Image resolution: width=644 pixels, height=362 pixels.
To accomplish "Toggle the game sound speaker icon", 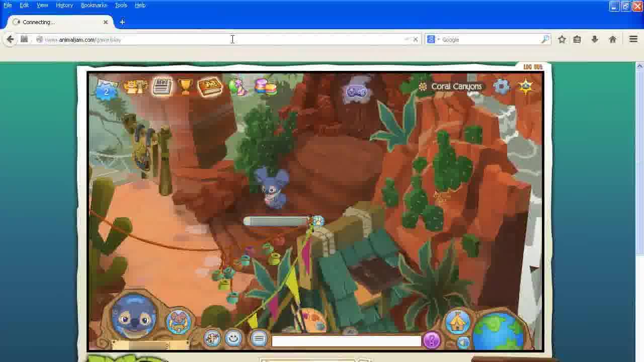I will pos(463,343).
